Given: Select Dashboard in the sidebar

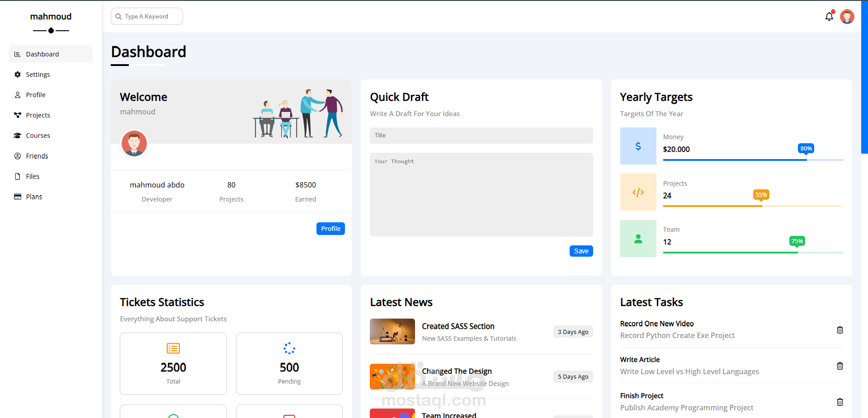Looking at the screenshot, I should [42, 54].
